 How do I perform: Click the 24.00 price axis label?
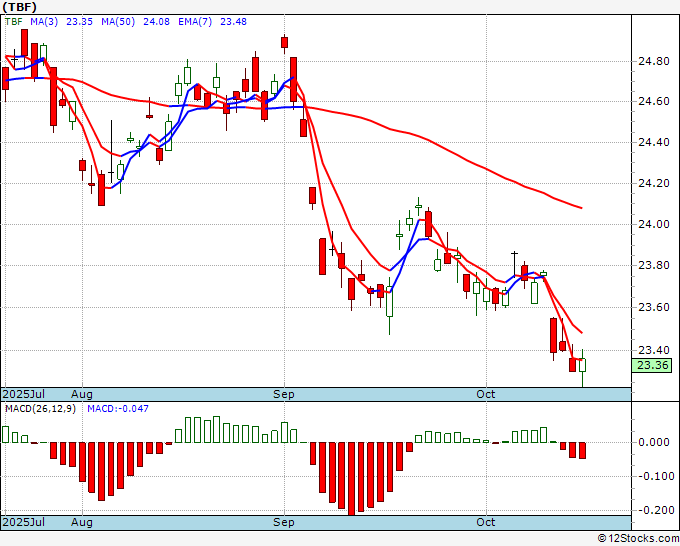point(654,224)
